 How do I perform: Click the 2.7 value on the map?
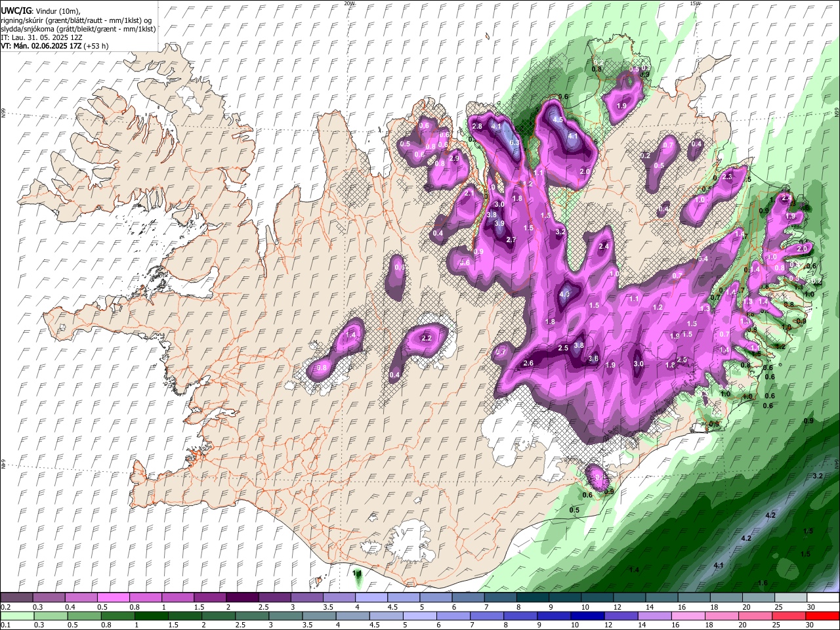point(512,240)
